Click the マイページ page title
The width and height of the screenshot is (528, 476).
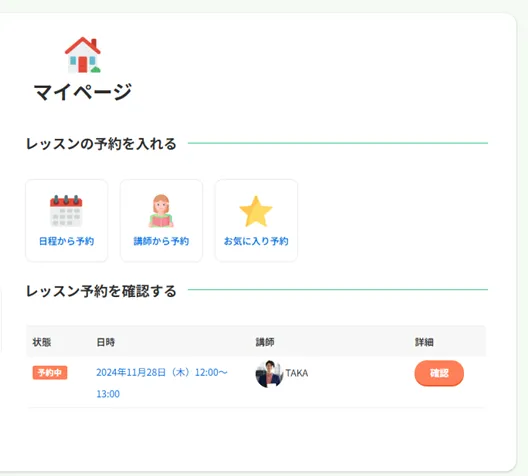82,92
